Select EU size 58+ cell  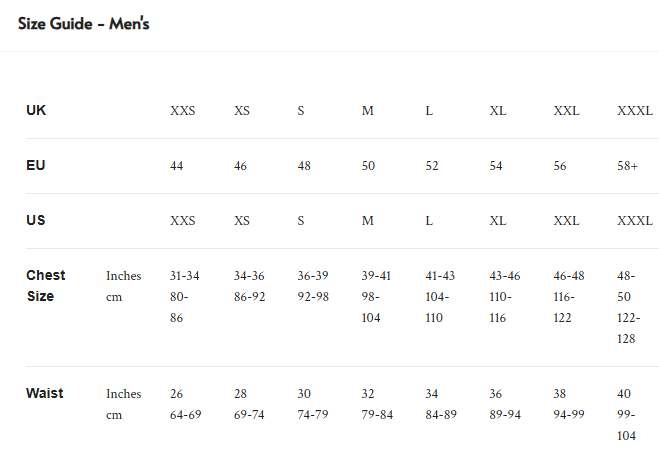point(627,166)
